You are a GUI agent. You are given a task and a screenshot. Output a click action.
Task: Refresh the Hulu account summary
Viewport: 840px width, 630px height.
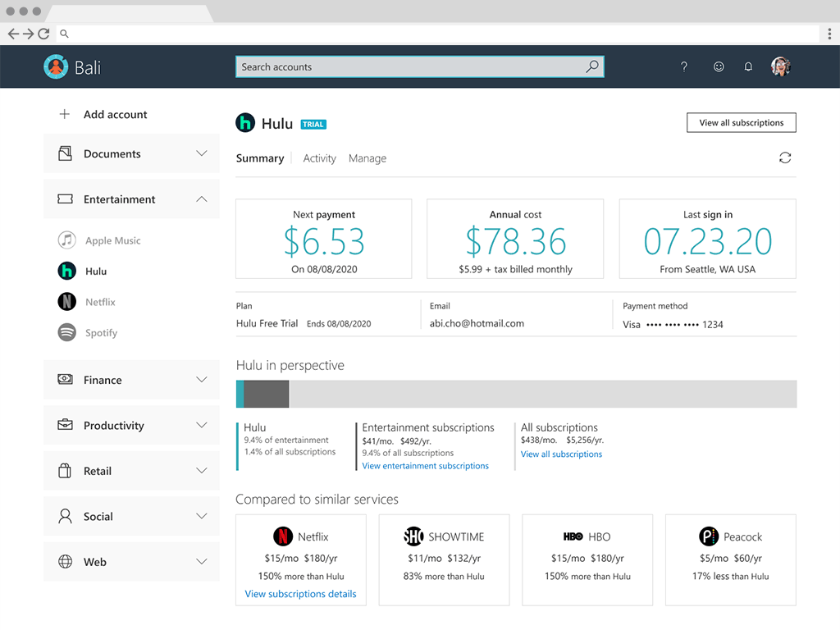pyautogui.click(x=785, y=158)
